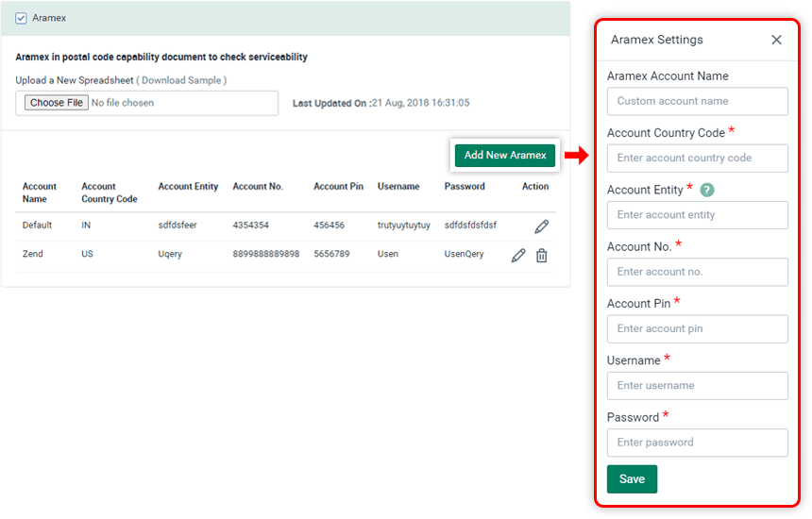Select the 'Uqery' account entity cell
This screenshot has height=519, width=812.
(170, 254)
